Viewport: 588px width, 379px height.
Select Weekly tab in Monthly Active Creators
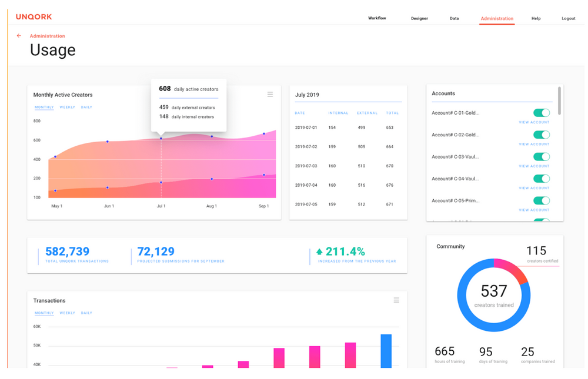[x=67, y=108]
